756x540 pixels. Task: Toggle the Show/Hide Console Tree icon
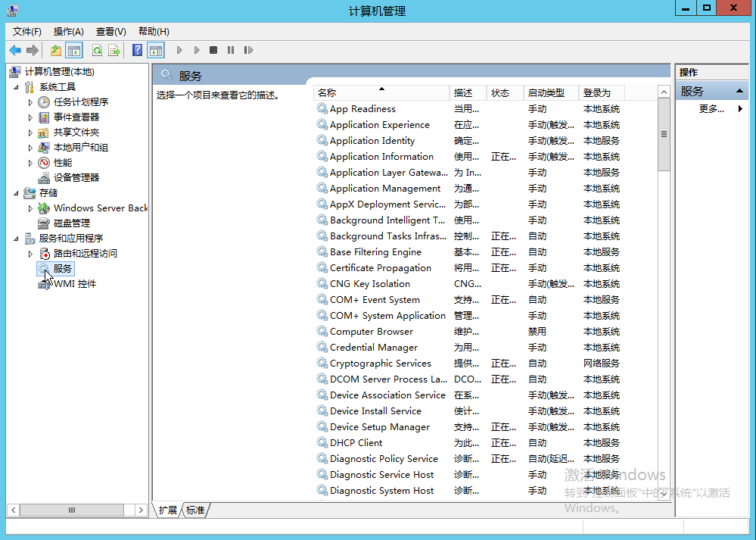[x=73, y=50]
